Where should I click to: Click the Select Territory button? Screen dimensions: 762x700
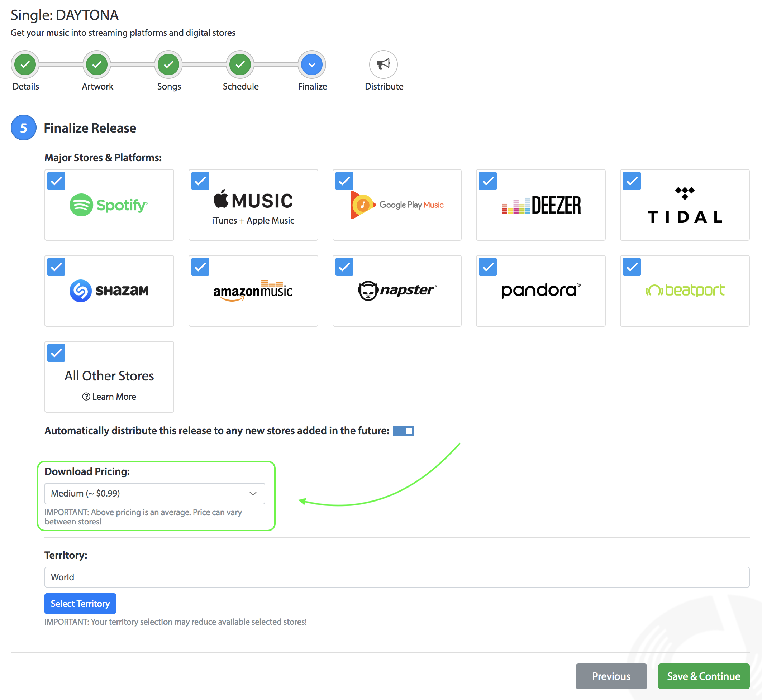point(80,604)
